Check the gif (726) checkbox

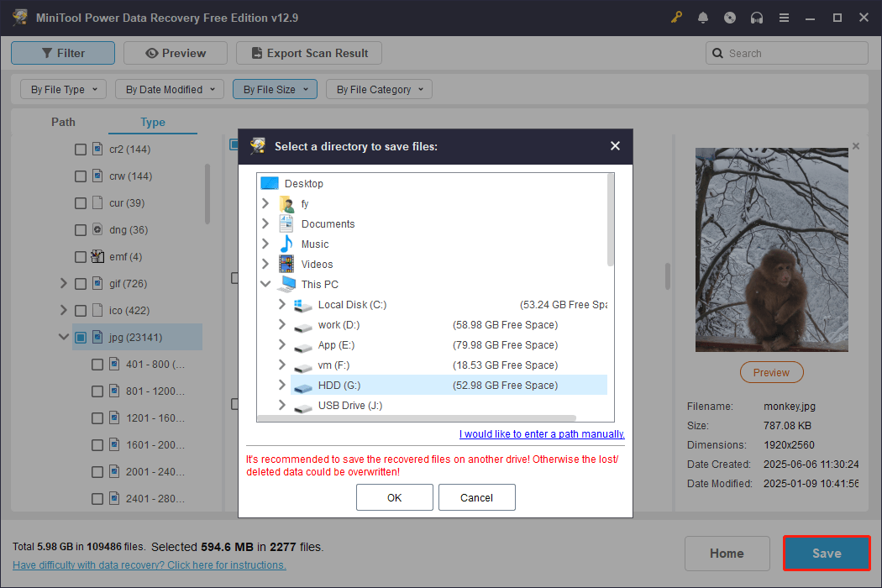coord(81,284)
